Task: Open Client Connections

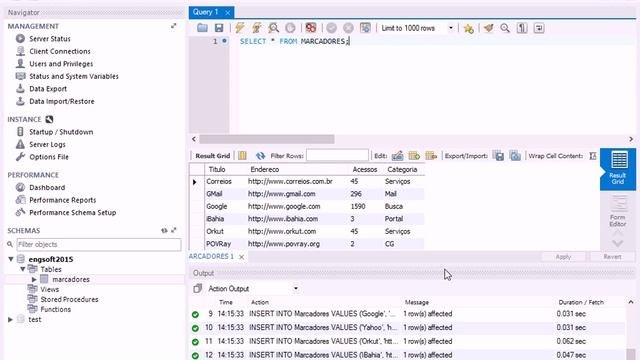Action: tap(60, 51)
